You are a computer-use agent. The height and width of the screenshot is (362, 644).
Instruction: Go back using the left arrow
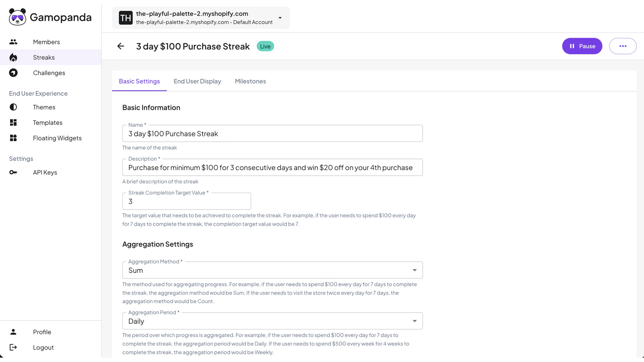(121, 46)
